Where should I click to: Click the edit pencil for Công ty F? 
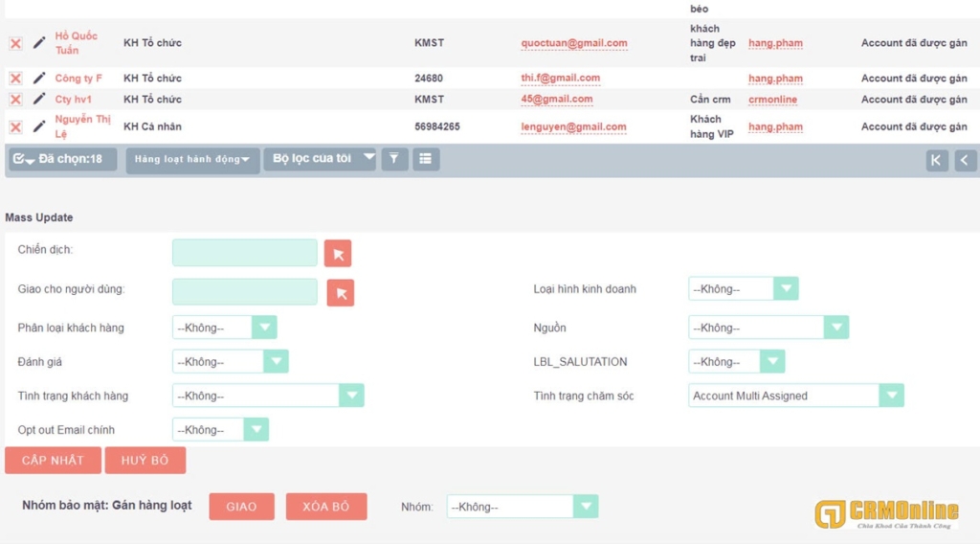click(39, 78)
